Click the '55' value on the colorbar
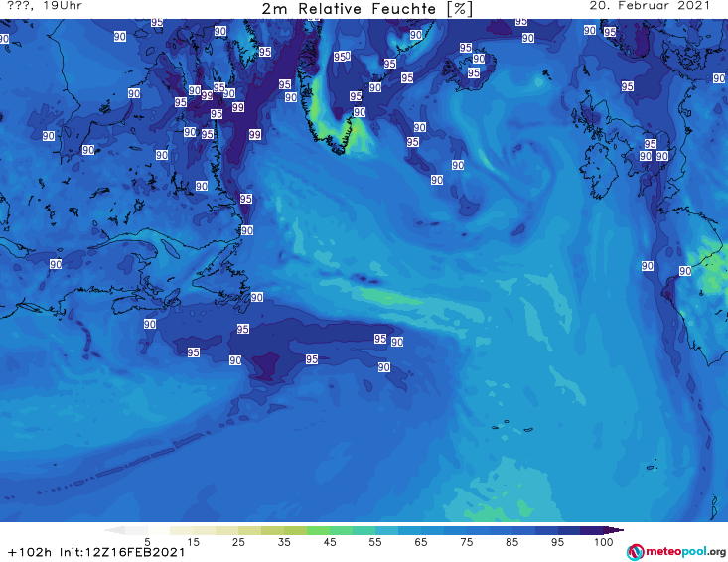 (x=375, y=542)
